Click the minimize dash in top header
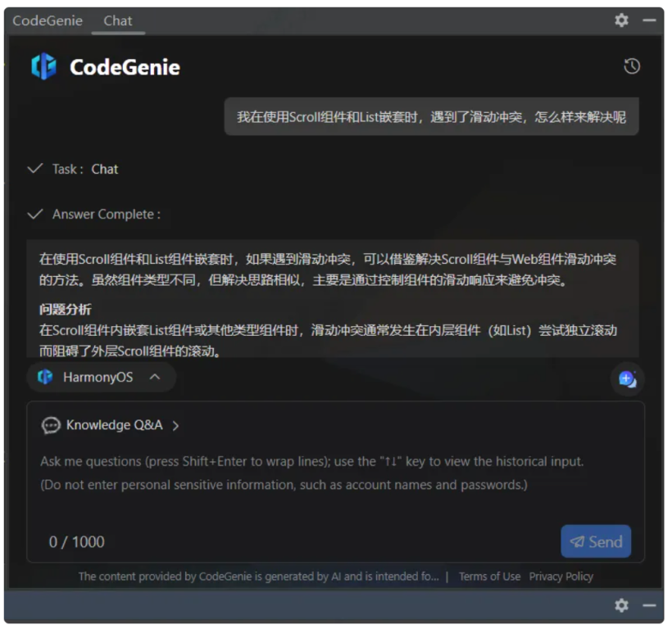The width and height of the screenshot is (672, 634). coord(649,20)
